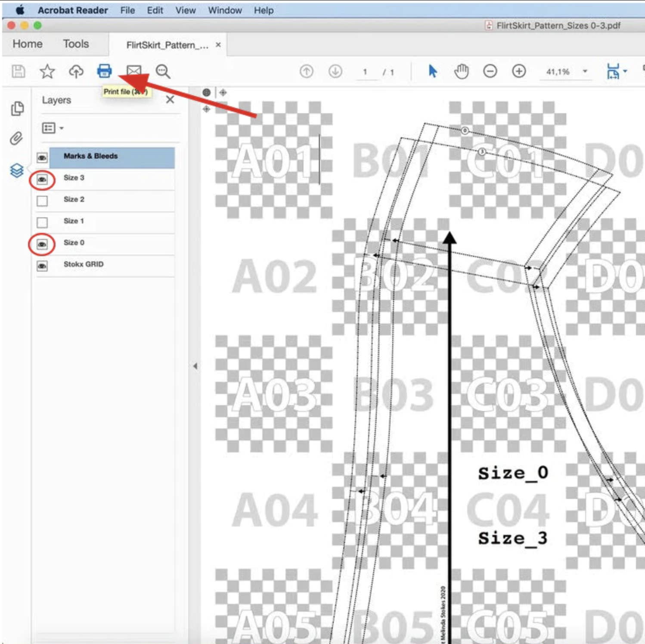Image resolution: width=645 pixels, height=644 pixels.
Task: Close the FlirtSkirt_Pattern tab
Action: click(218, 44)
